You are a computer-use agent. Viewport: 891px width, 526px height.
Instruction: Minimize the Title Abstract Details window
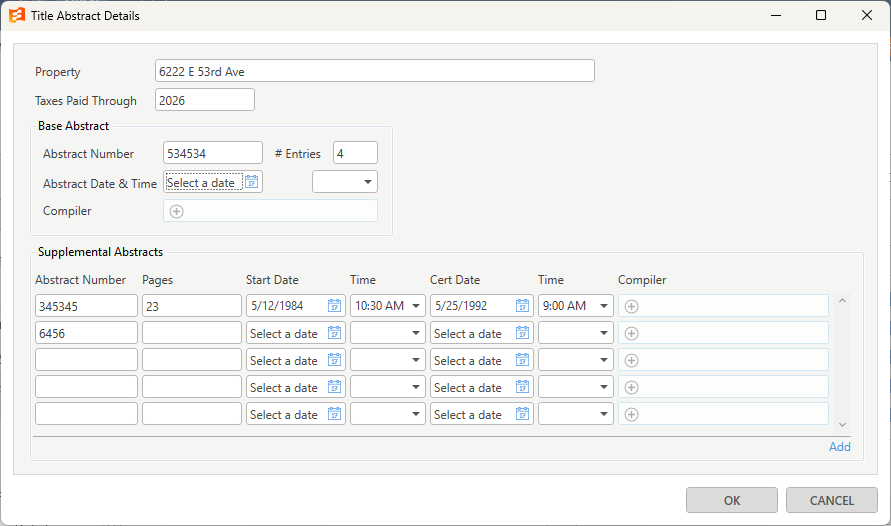click(x=776, y=15)
